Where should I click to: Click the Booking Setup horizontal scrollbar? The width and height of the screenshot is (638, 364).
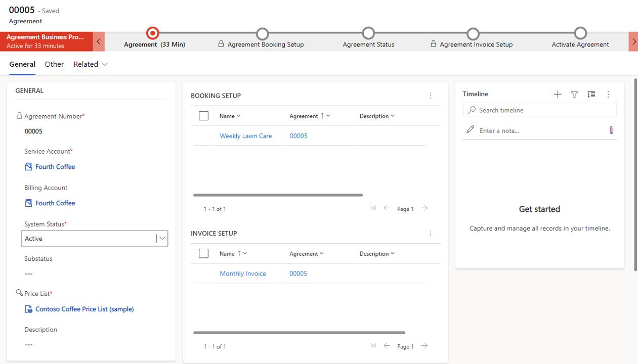[278, 195]
